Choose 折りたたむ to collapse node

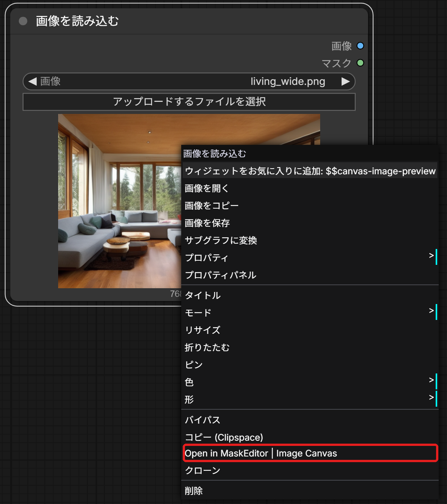pyautogui.click(x=310, y=347)
